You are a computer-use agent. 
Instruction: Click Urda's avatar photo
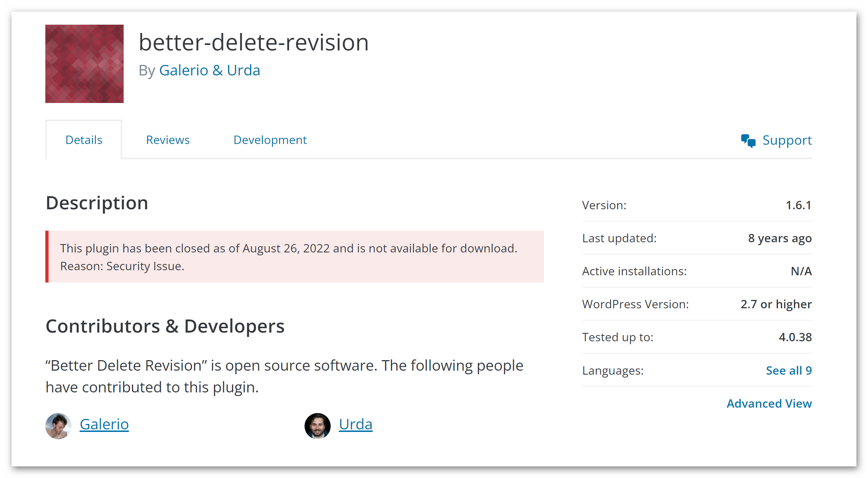coord(317,426)
